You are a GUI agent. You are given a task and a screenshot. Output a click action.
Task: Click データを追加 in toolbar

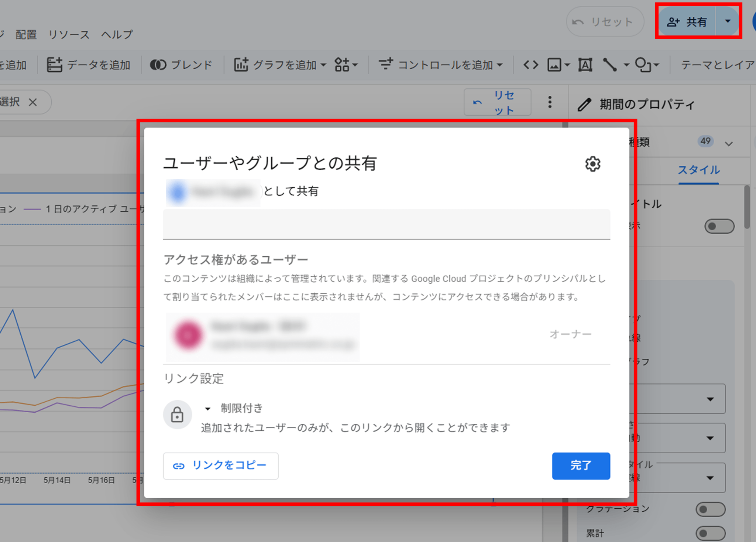pyautogui.click(x=88, y=65)
